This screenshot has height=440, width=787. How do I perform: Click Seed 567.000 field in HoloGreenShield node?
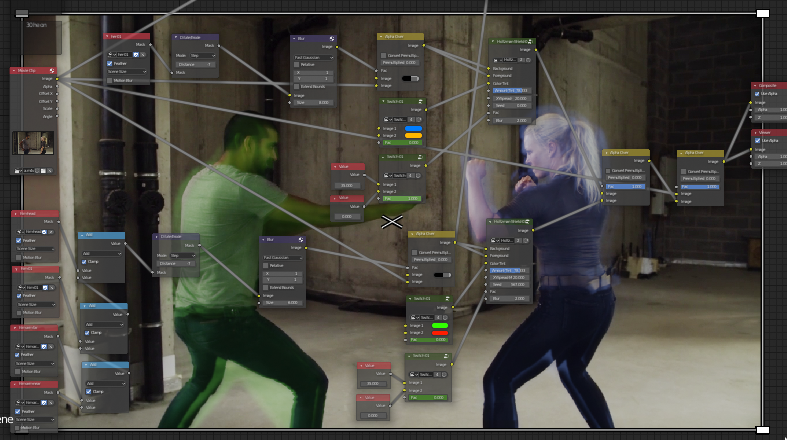[508, 284]
